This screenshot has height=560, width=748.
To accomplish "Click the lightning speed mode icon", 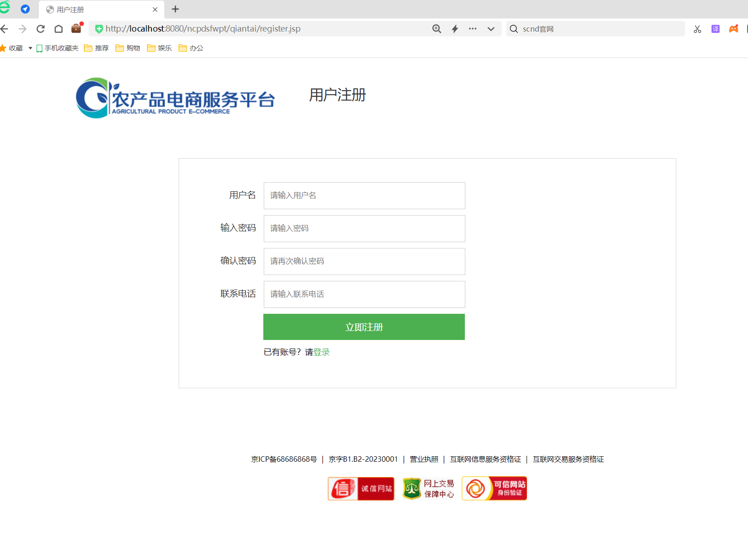I will [x=455, y=29].
